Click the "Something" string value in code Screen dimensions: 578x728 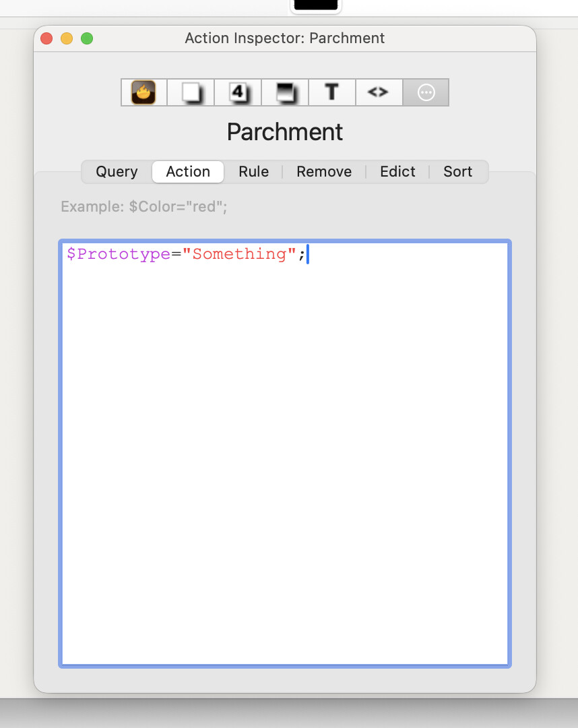[x=239, y=254]
